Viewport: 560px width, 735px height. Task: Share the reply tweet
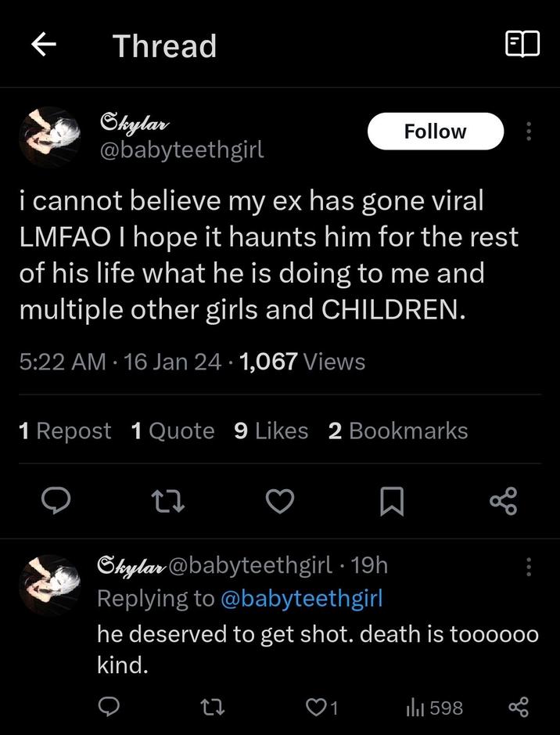(519, 708)
